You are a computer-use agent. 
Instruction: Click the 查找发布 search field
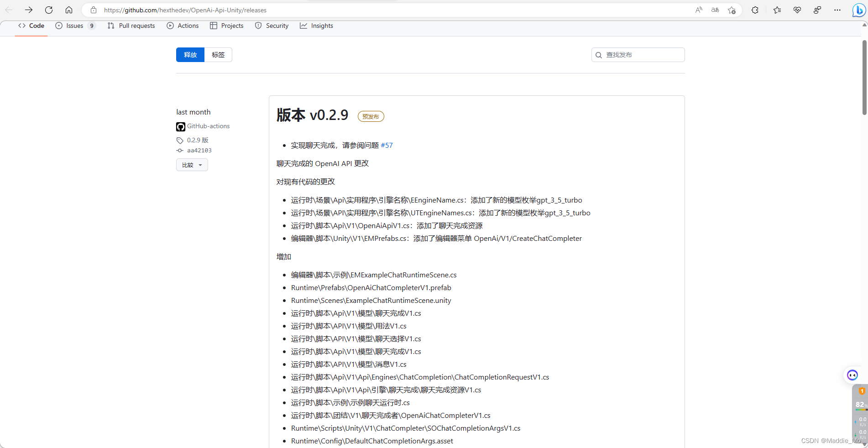coord(638,55)
